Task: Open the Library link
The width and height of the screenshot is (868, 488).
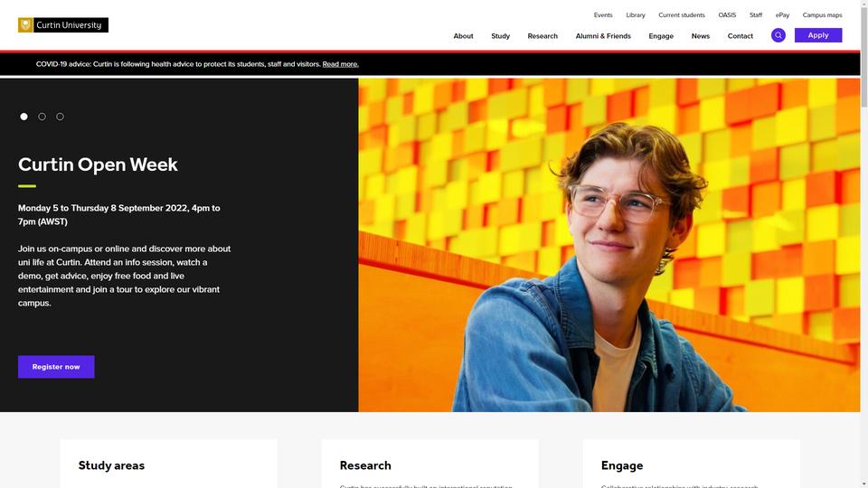Action: pos(636,15)
